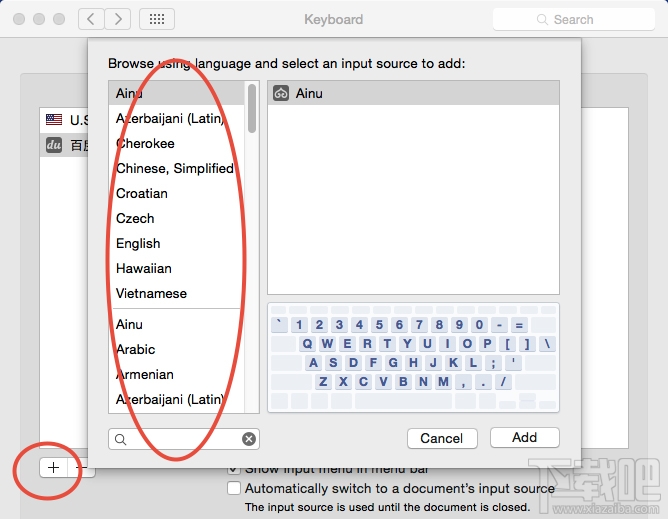
Task: Select Armenian in language list
Action: 177,375
